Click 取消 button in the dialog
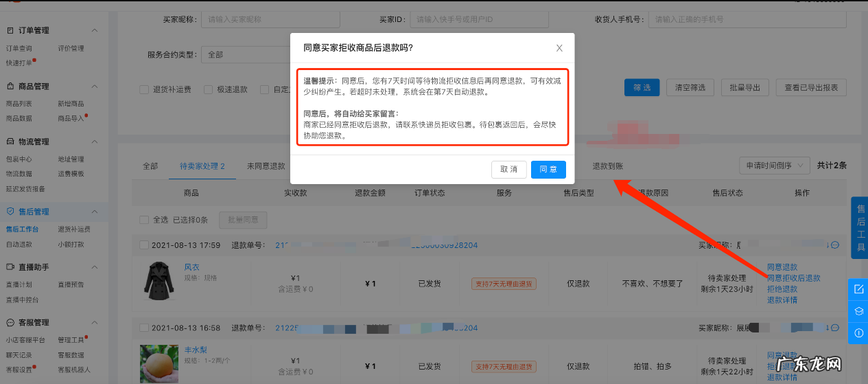 pos(508,170)
